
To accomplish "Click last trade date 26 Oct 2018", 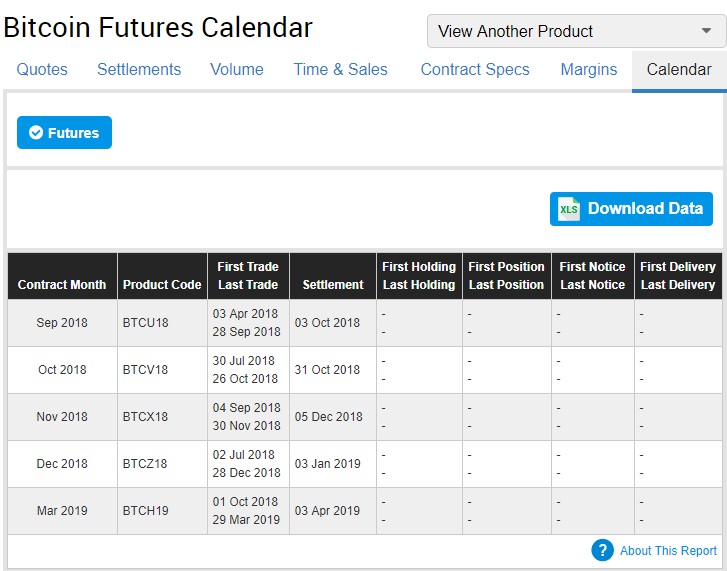I will [245, 379].
